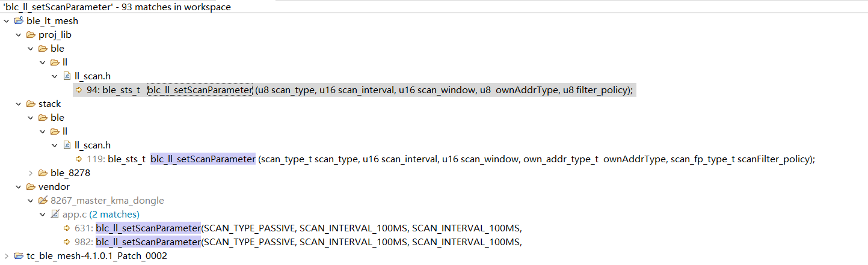This screenshot has height=265, width=868.
Task: Click the proj_lib folder icon
Action: (31, 35)
